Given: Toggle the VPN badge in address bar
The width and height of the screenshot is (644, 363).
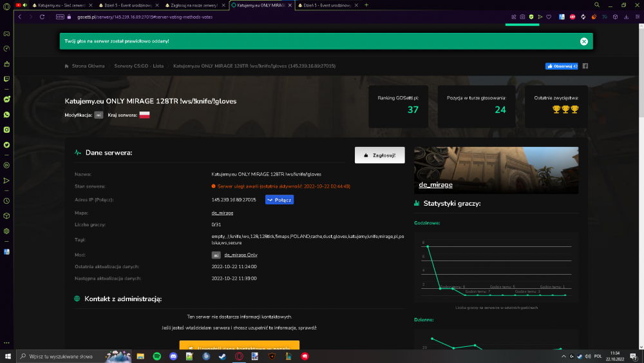Looking at the screenshot, I should tap(60, 17).
